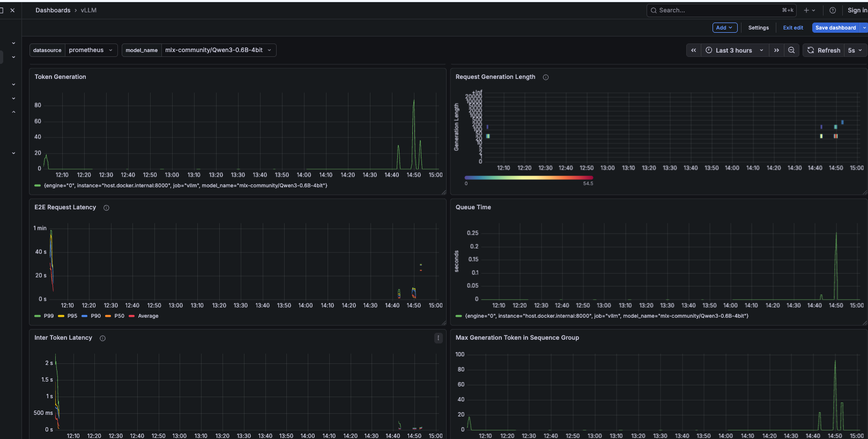The height and width of the screenshot is (439, 868).
Task: Open the Last 3 hours time picker
Action: click(x=735, y=50)
